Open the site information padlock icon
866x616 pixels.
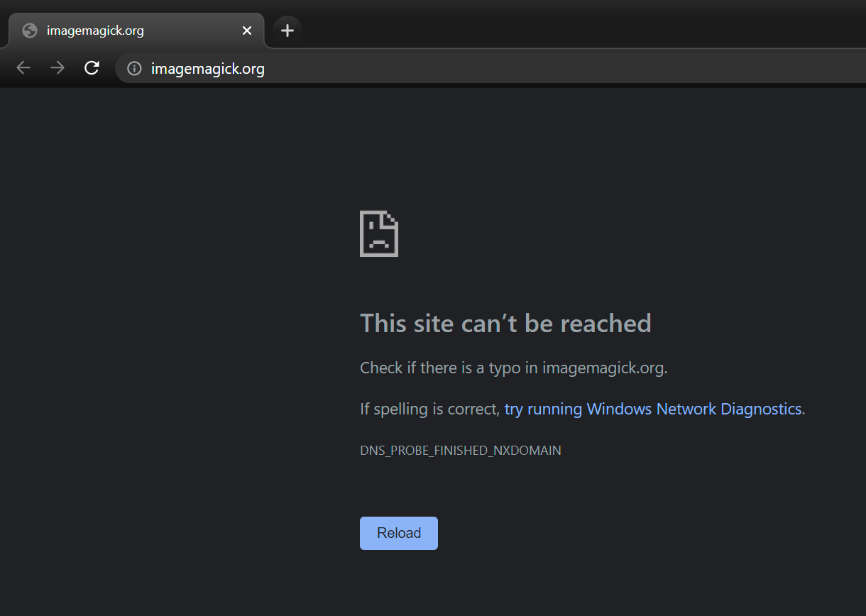(x=133, y=68)
